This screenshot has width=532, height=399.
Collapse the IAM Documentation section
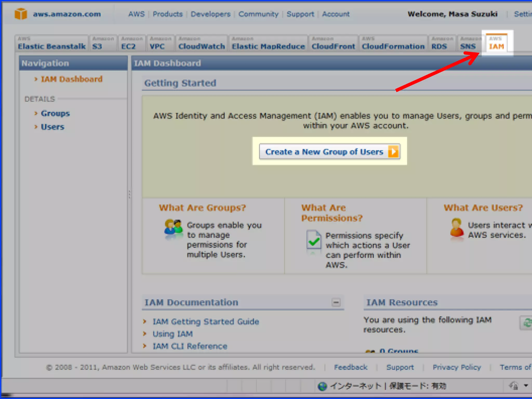pyautogui.click(x=336, y=302)
